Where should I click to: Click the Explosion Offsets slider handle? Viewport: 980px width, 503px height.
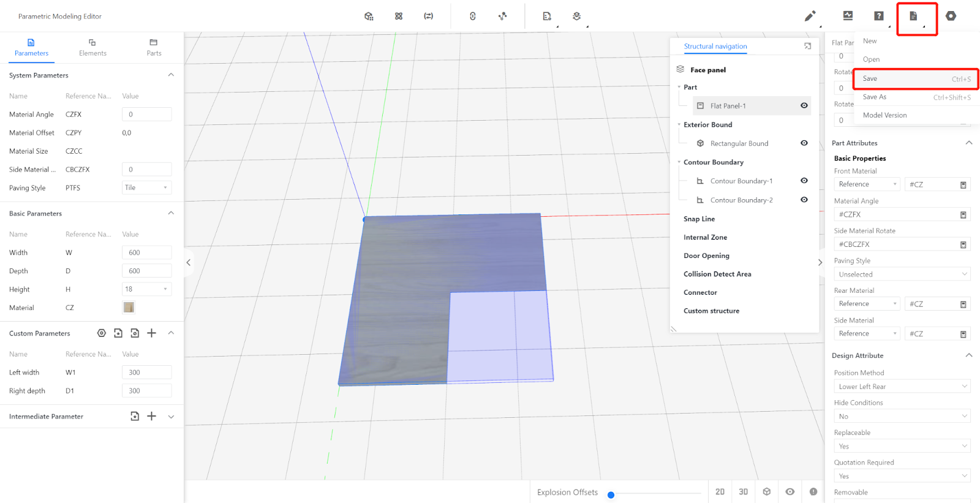click(x=611, y=495)
